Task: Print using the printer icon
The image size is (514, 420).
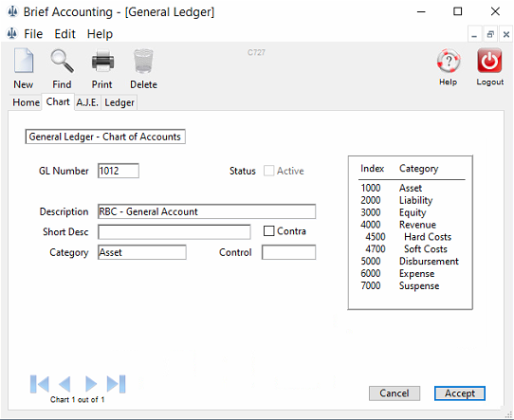Action: point(102,61)
